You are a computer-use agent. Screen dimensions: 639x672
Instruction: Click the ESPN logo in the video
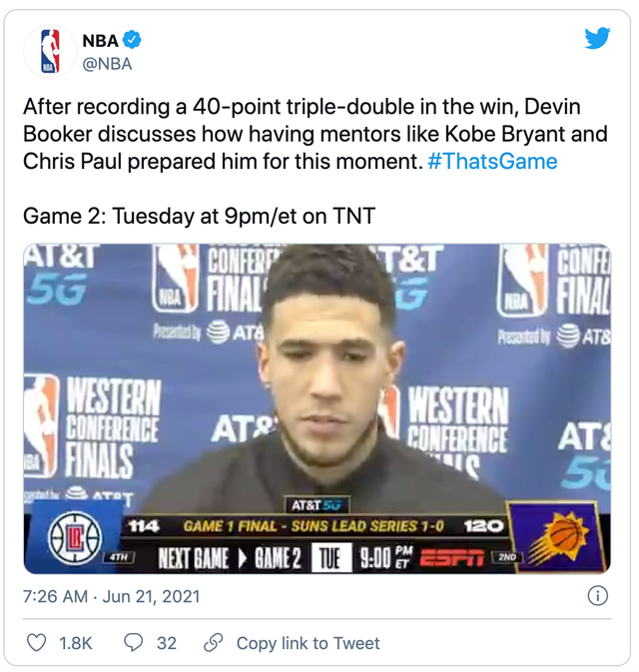pos(454,557)
